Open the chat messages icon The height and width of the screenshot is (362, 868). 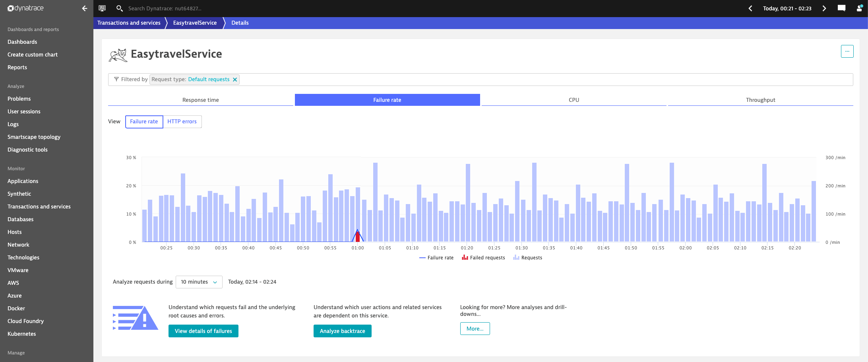841,8
